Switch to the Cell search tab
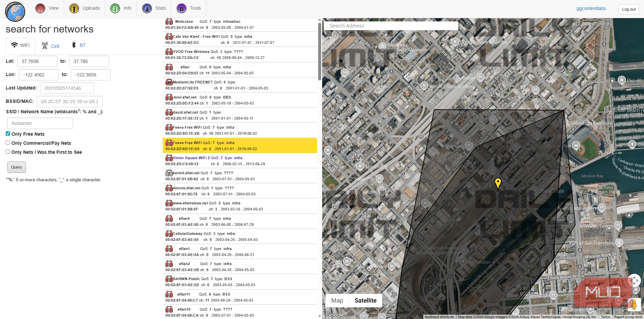 (x=50, y=46)
